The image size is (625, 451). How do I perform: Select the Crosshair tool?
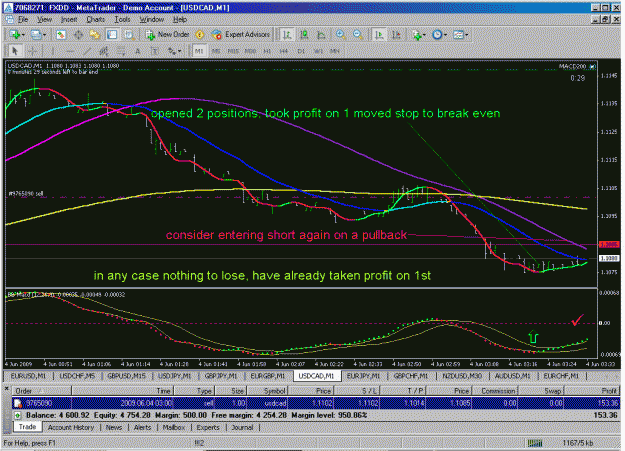32,51
